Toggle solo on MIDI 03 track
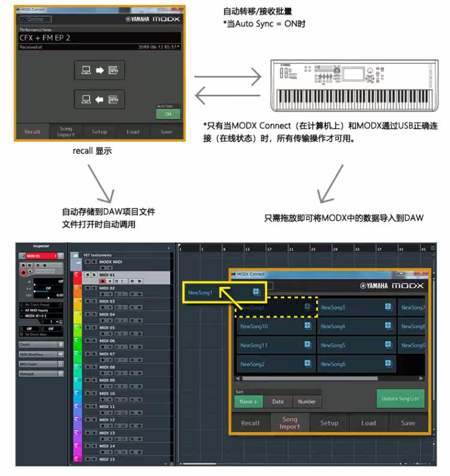Screen dimensions: 450x476 point(94,301)
